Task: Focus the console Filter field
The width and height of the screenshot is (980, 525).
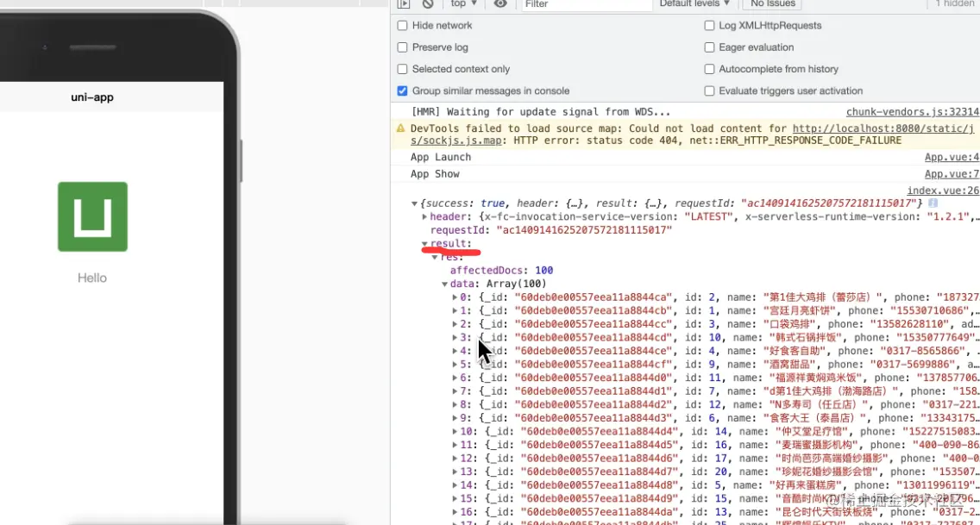Action: [587, 4]
